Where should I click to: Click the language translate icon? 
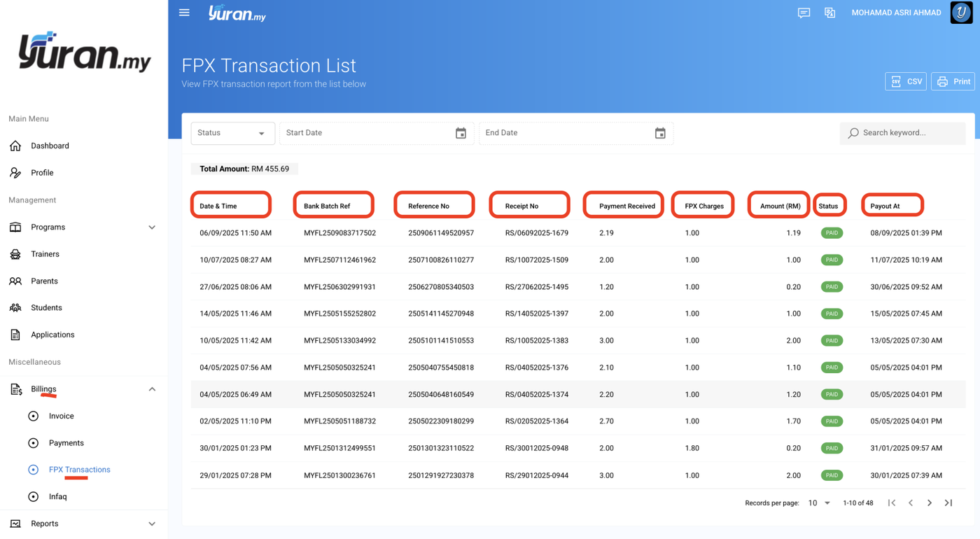(x=829, y=13)
